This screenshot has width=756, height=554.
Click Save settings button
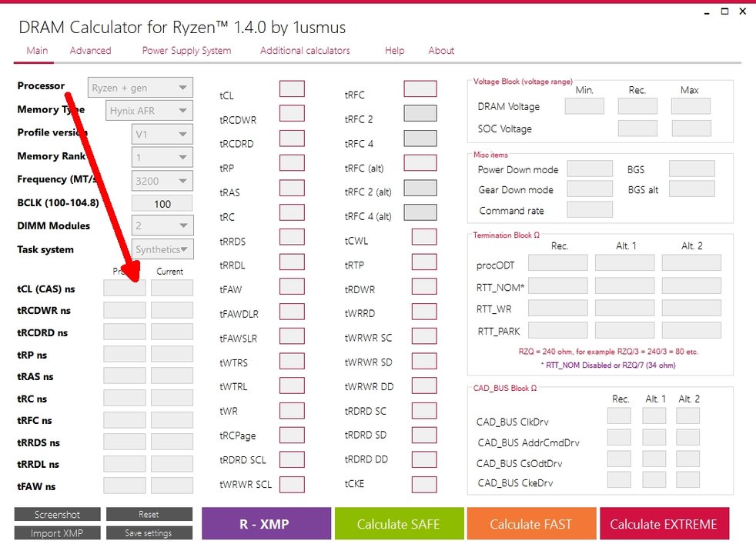[x=149, y=532]
